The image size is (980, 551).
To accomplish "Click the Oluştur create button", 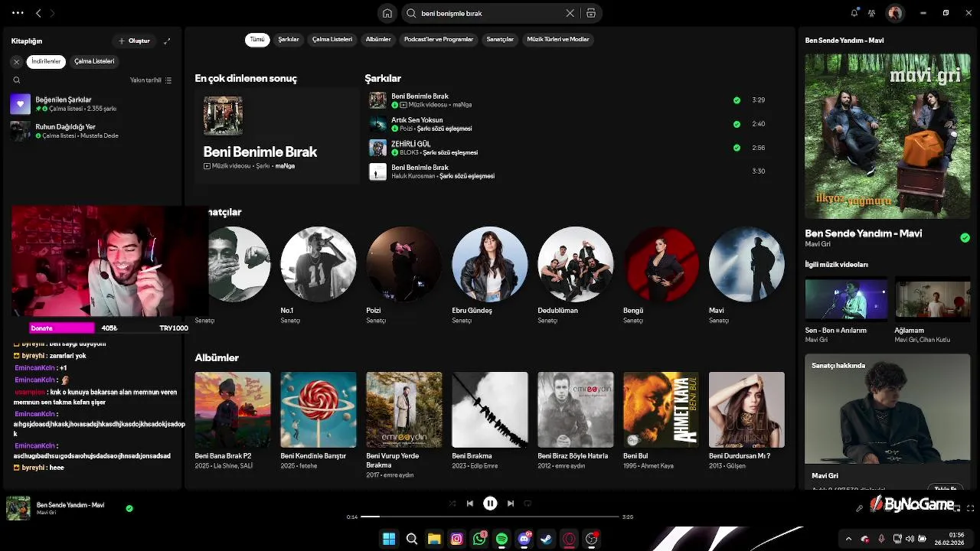I will point(135,41).
